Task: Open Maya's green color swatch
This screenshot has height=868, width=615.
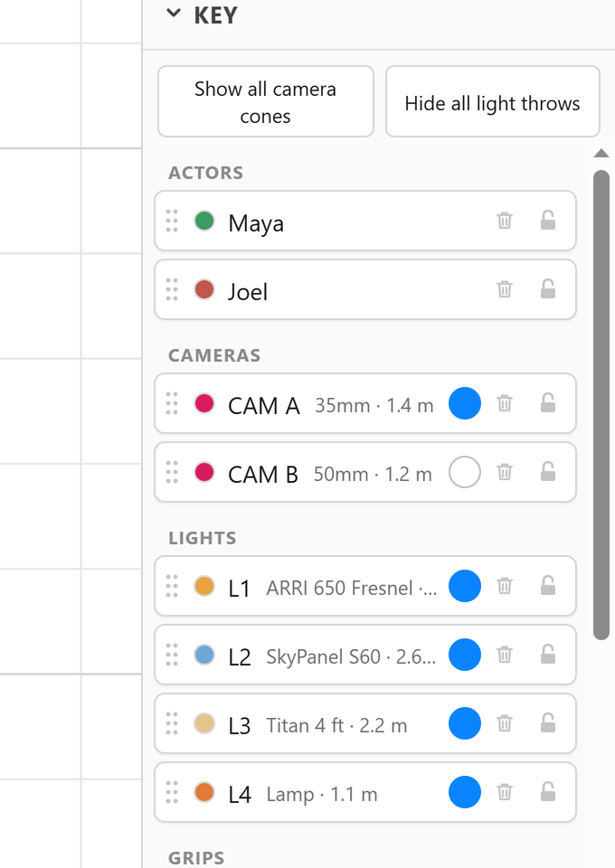Action: (204, 221)
